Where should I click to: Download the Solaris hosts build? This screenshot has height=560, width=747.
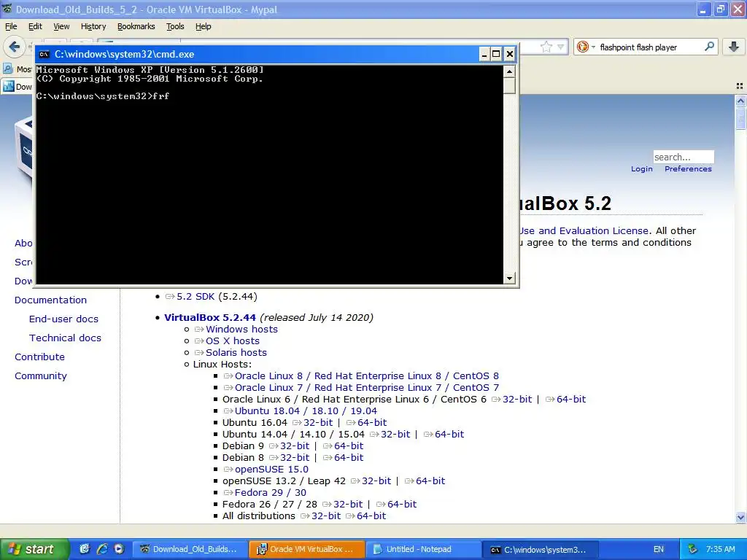(x=236, y=353)
